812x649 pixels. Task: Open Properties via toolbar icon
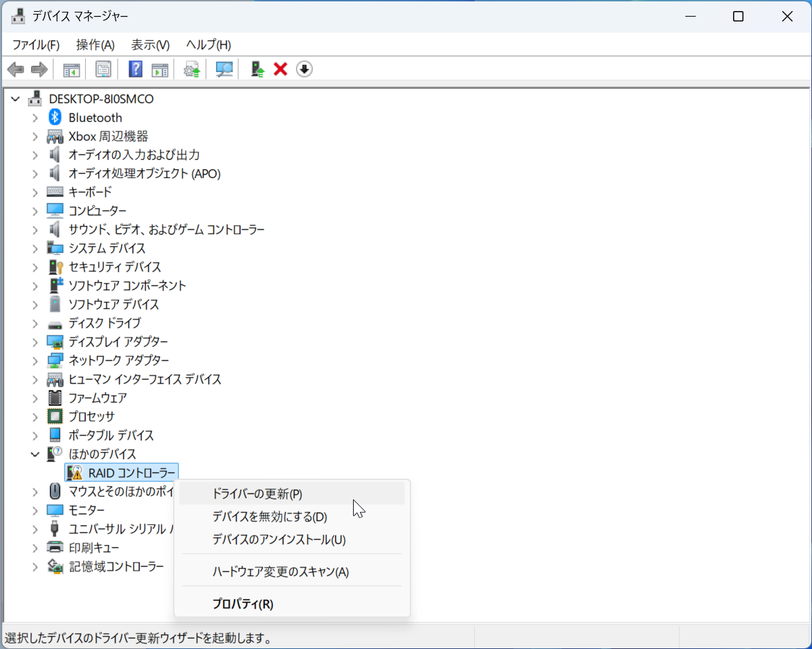[x=103, y=69]
